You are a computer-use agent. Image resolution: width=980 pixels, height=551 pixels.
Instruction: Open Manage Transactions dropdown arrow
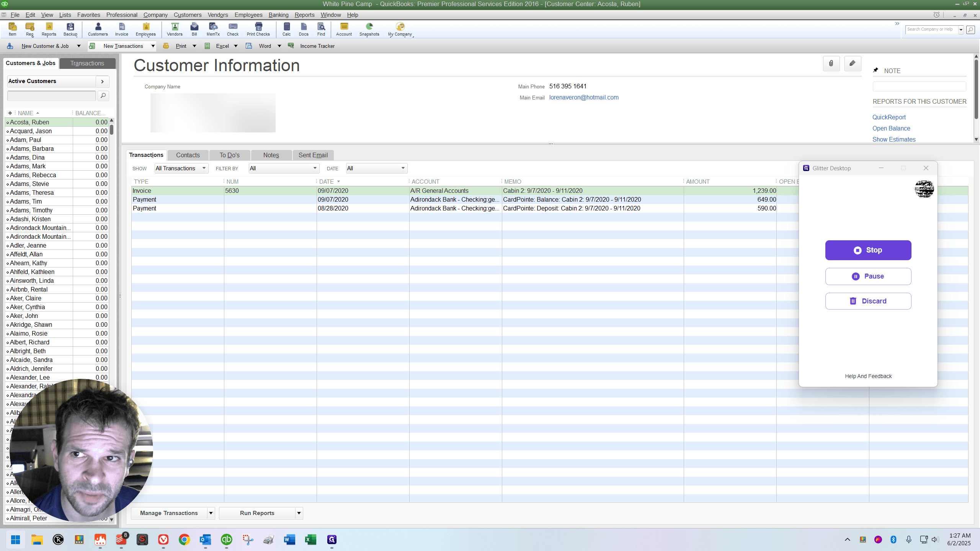point(211,513)
